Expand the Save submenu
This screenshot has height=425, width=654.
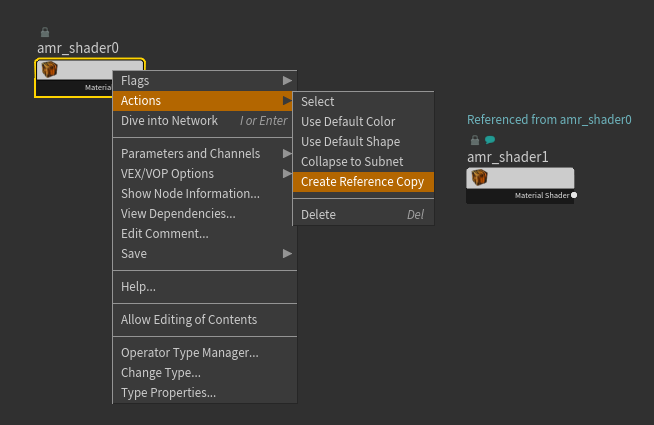pos(288,254)
